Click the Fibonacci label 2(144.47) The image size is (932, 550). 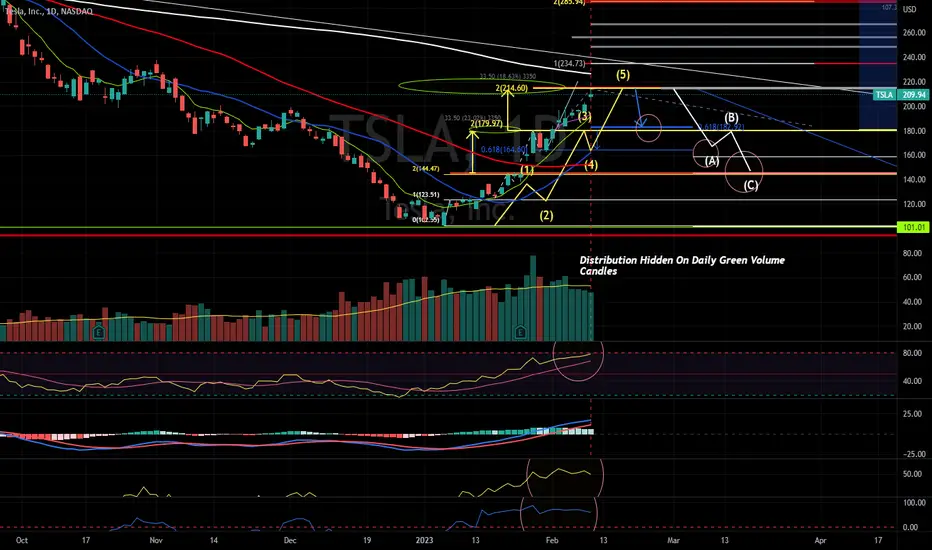tap(426, 169)
